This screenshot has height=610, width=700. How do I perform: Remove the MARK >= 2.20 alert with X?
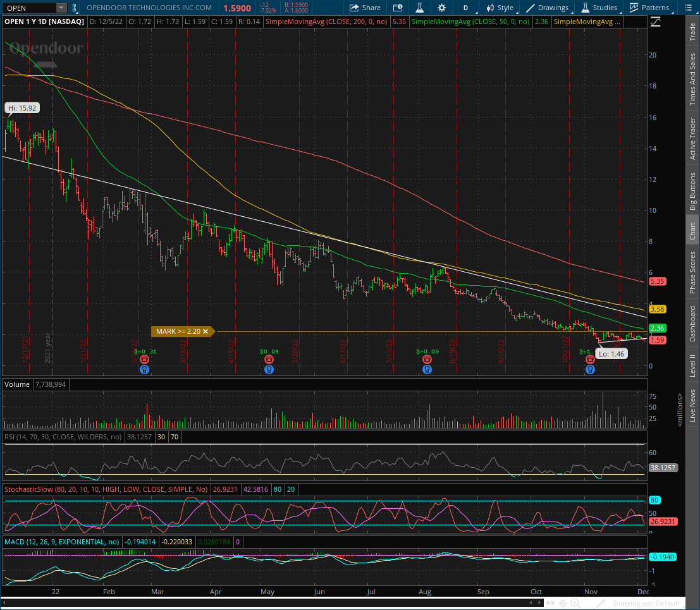(x=206, y=331)
